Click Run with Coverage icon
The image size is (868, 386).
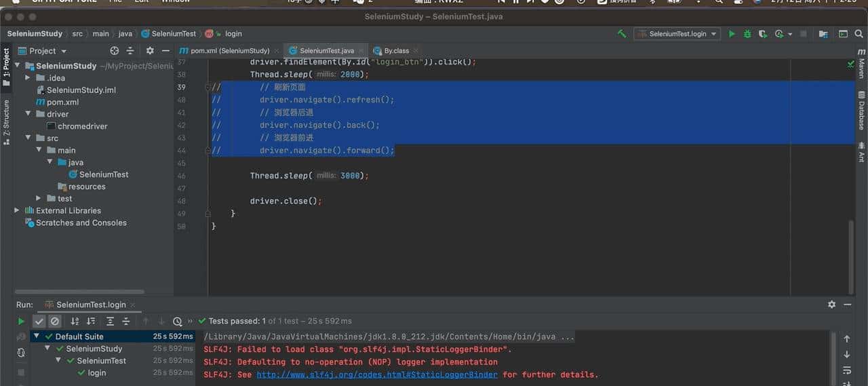(763, 33)
